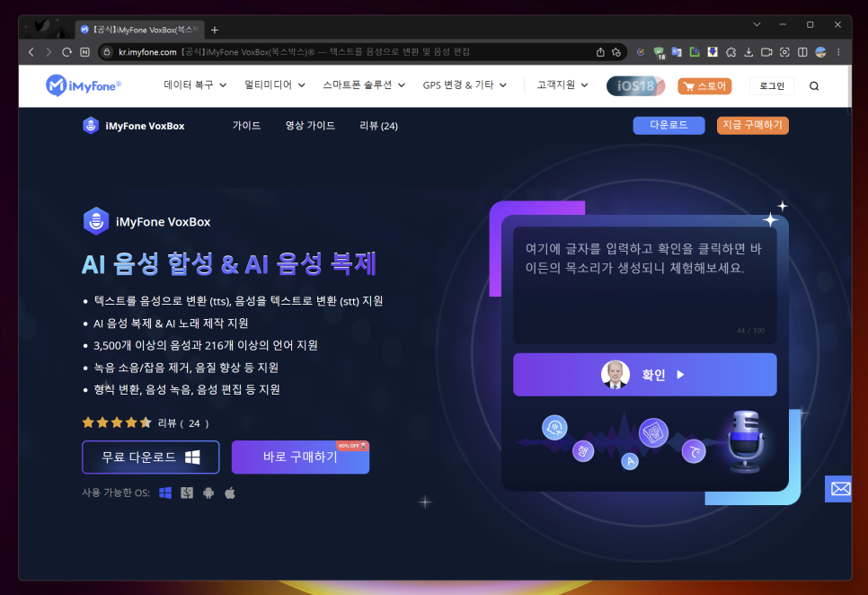Expand the 고객지원 dropdown
868x595 pixels.
click(562, 85)
